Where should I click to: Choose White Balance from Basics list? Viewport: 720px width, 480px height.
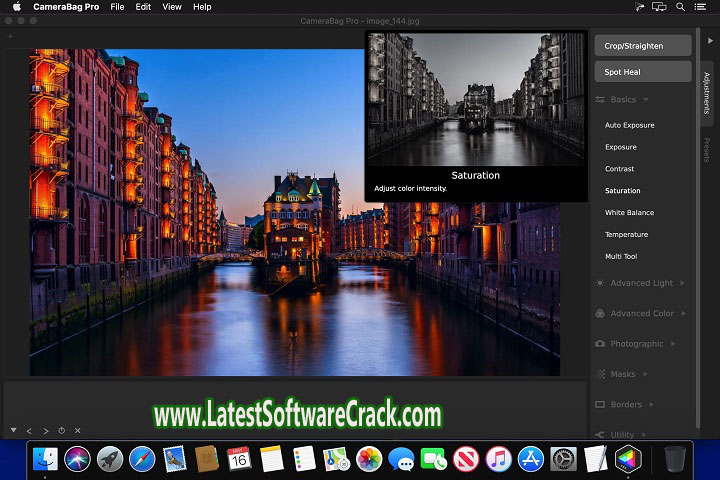(x=629, y=212)
